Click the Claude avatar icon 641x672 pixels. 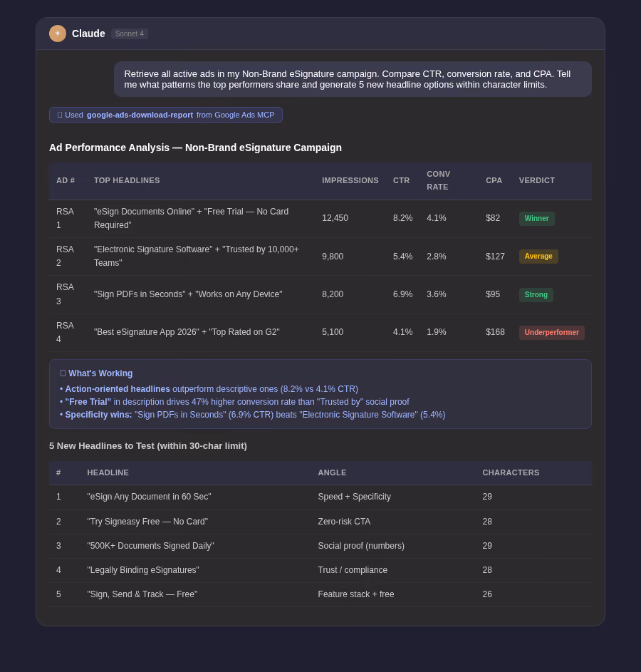(58, 33)
